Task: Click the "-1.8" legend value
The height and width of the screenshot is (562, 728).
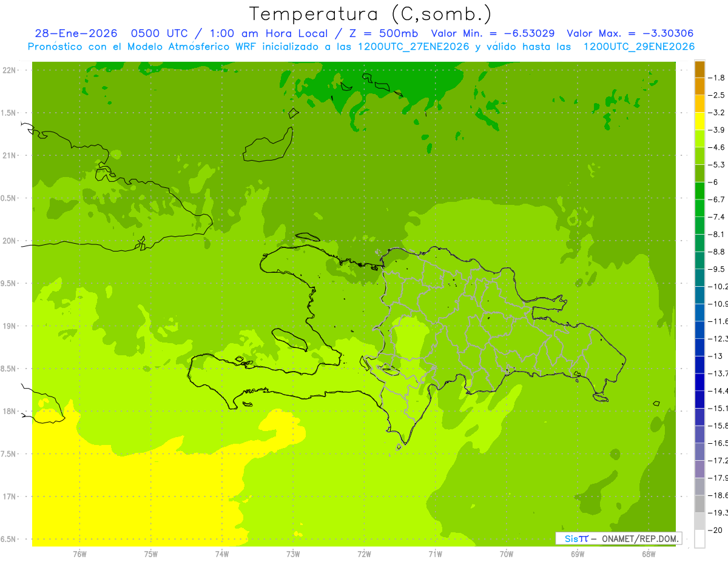Action: (x=716, y=78)
